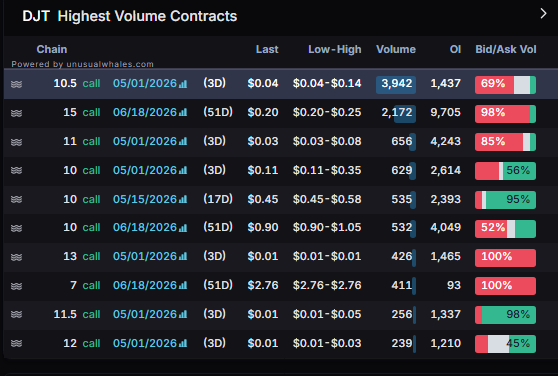Click the 95% green bid/ask volume bar
558x376 pixels.
coord(505,200)
